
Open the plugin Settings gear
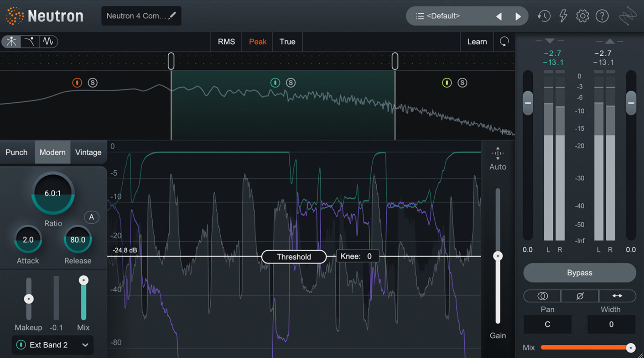[583, 16]
